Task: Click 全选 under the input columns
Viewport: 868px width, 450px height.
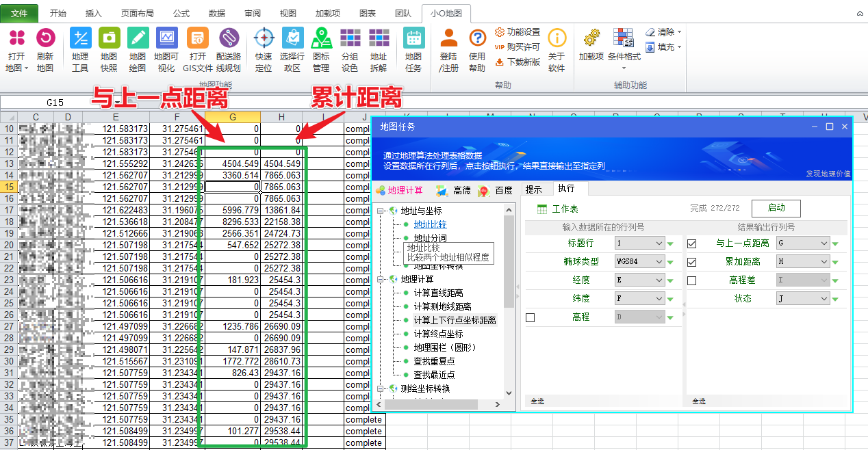Action: pos(537,401)
